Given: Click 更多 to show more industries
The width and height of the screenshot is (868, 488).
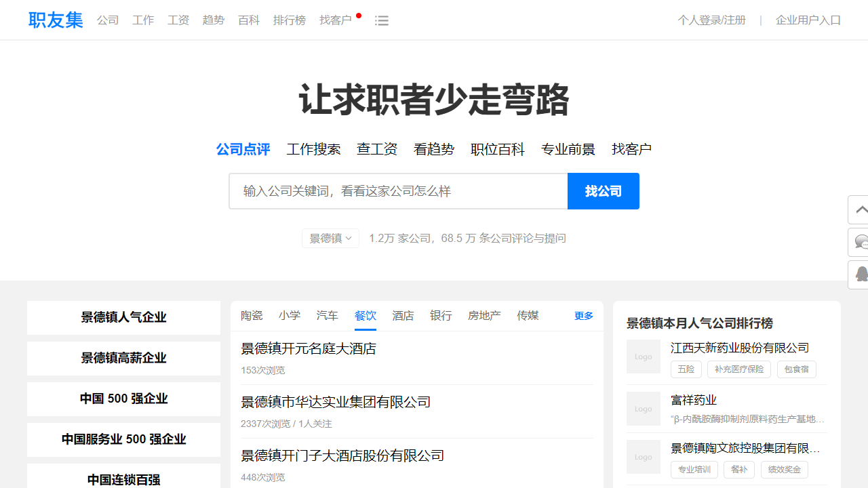Looking at the screenshot, I should (584, 316).
